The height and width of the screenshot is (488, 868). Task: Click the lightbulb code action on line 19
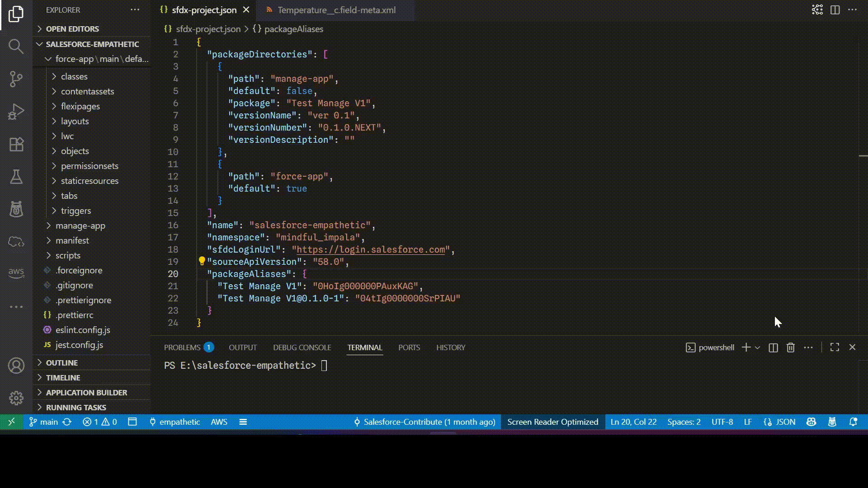(202, 261)
